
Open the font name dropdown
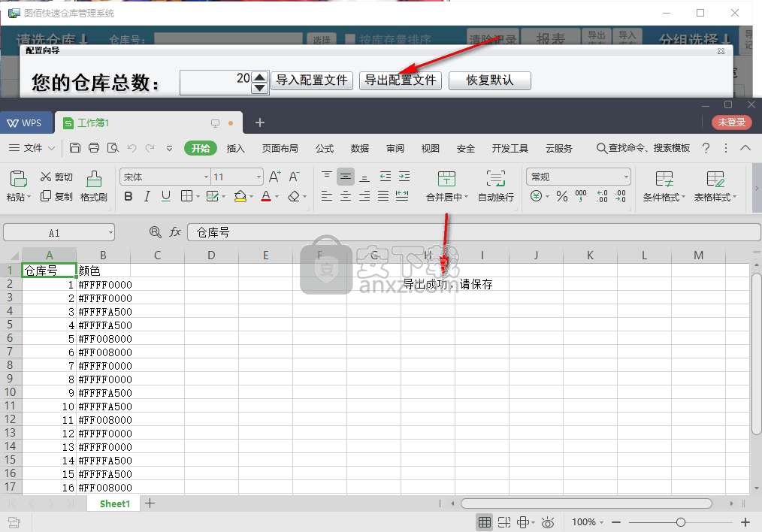pyautogui.click(x=206, y=177)
